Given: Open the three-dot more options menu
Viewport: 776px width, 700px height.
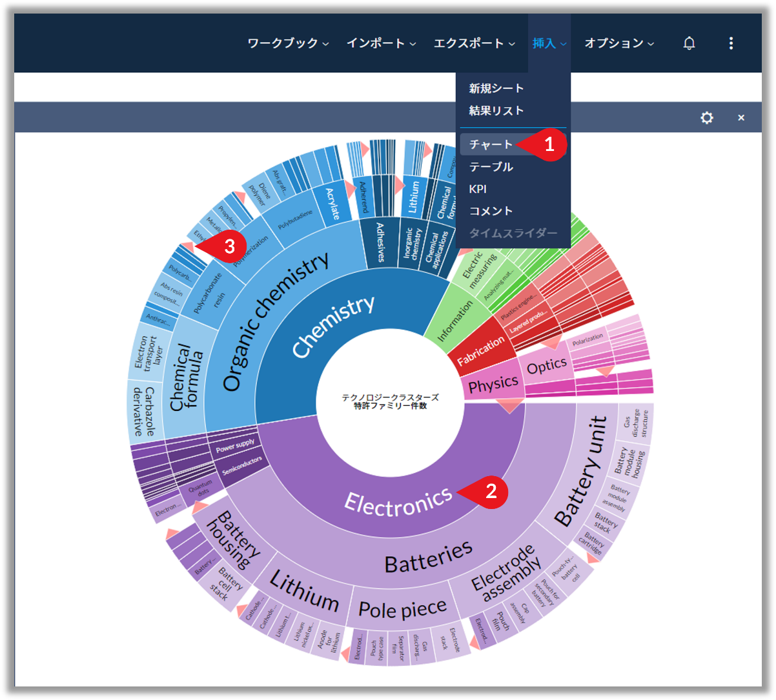Looking at the screenshot, I should tap(731, 43).
